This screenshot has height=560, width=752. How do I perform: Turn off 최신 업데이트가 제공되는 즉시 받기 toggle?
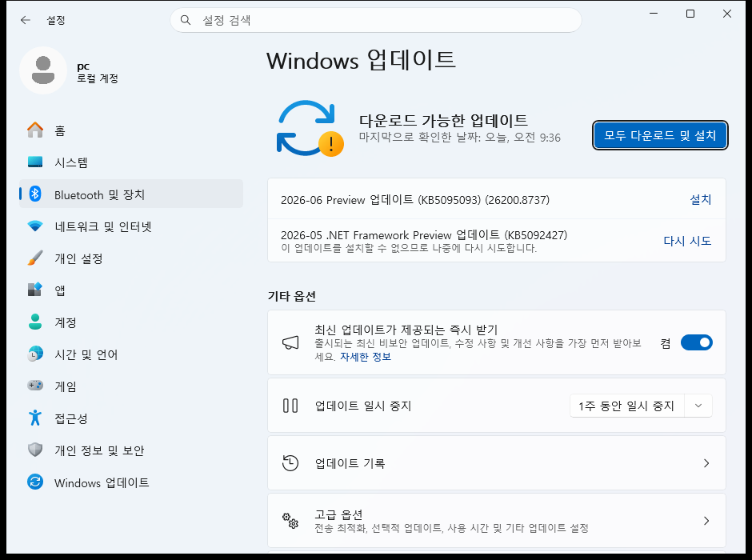(696, 343)
